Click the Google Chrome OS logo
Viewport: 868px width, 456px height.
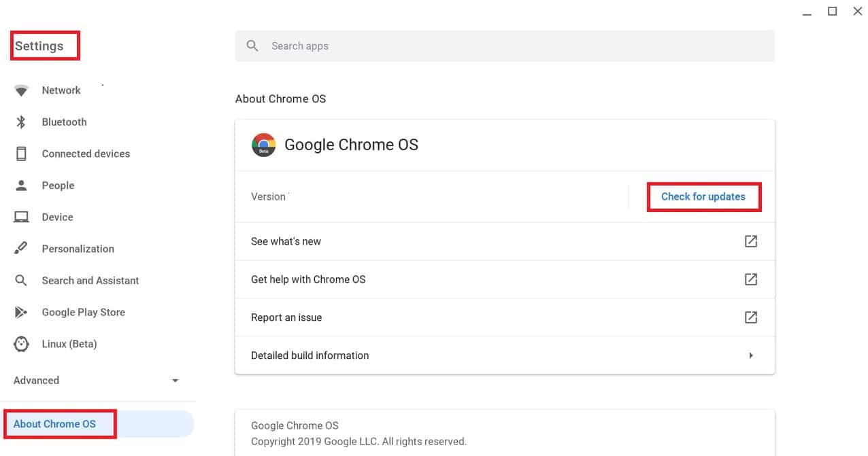(x=263, y=144)
